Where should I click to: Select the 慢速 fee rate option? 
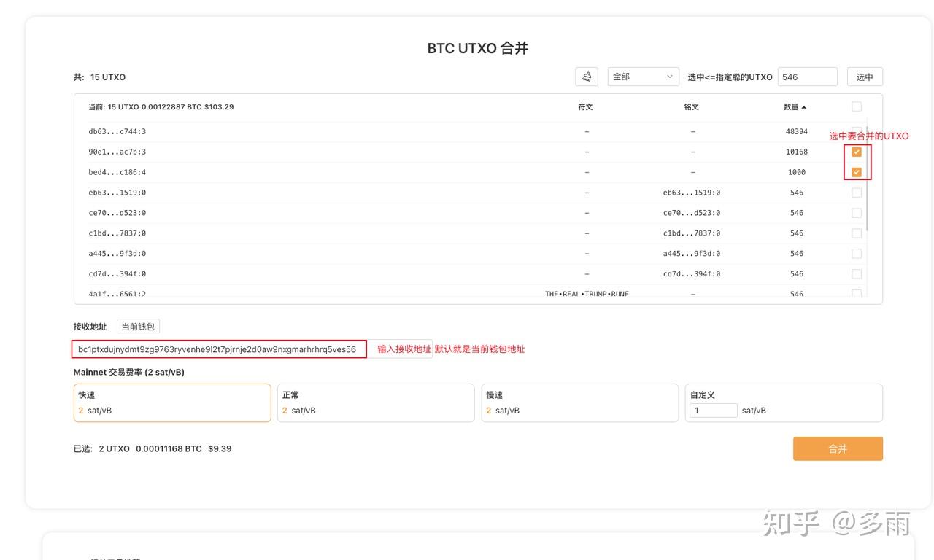pos(580,402)
